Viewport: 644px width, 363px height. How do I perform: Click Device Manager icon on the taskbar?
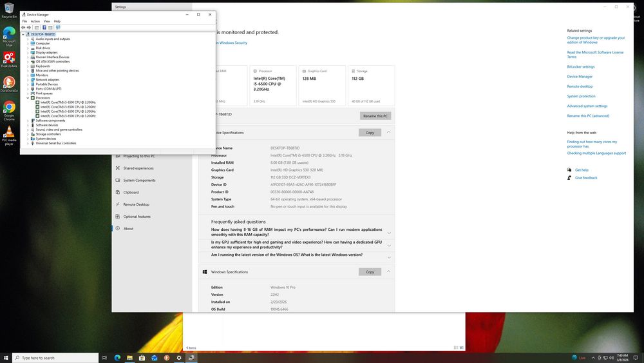click(191, 358)
